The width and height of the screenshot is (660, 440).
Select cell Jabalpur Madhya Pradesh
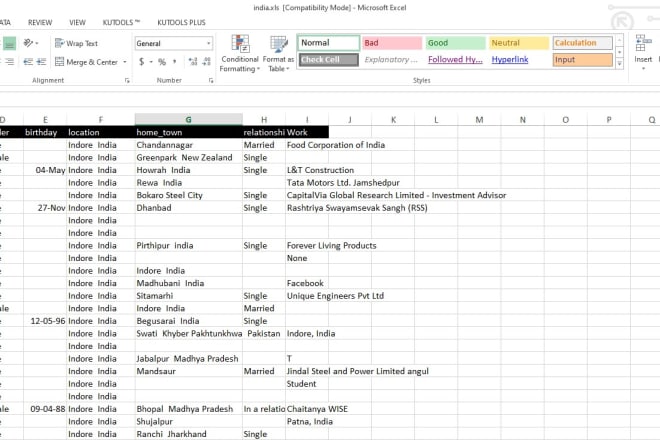click(189, 358)
